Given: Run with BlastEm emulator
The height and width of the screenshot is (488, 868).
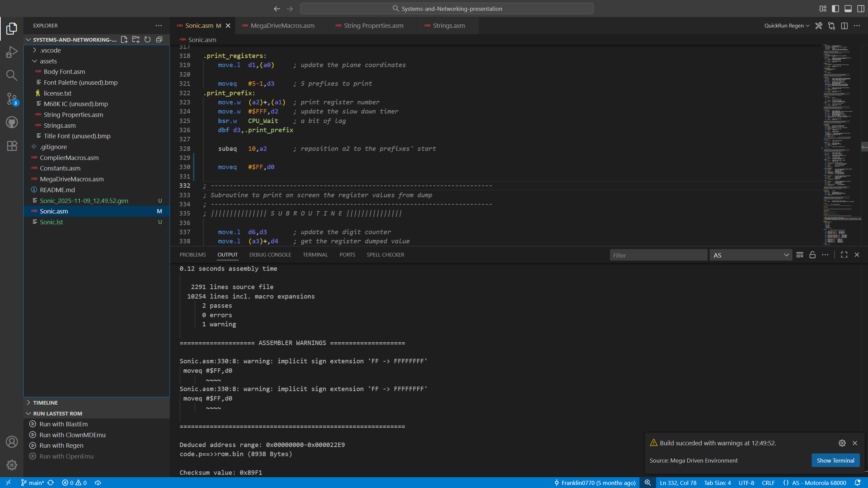Looking at the screenshot, I should tap(63, 424).
